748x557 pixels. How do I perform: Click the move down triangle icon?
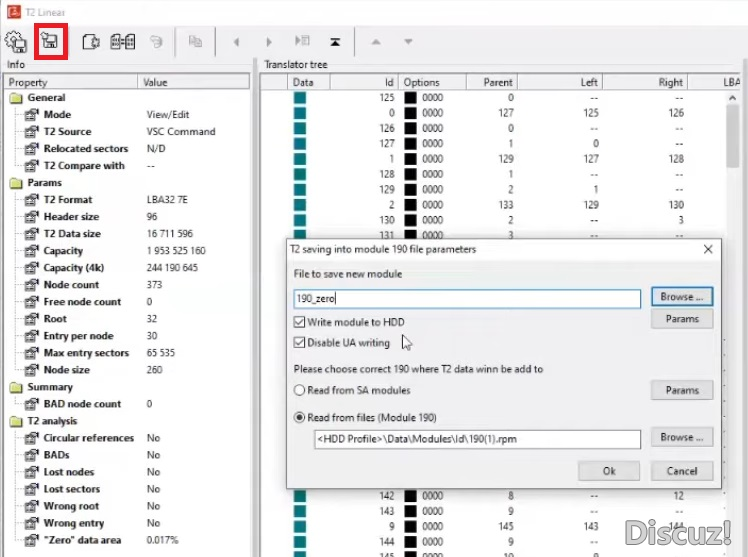click(408, 42)
